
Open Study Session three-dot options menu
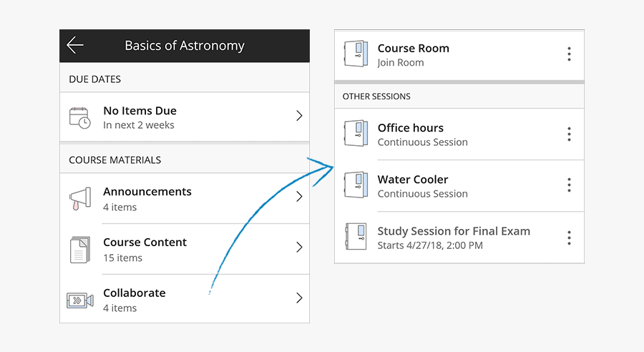click(569, 238)
